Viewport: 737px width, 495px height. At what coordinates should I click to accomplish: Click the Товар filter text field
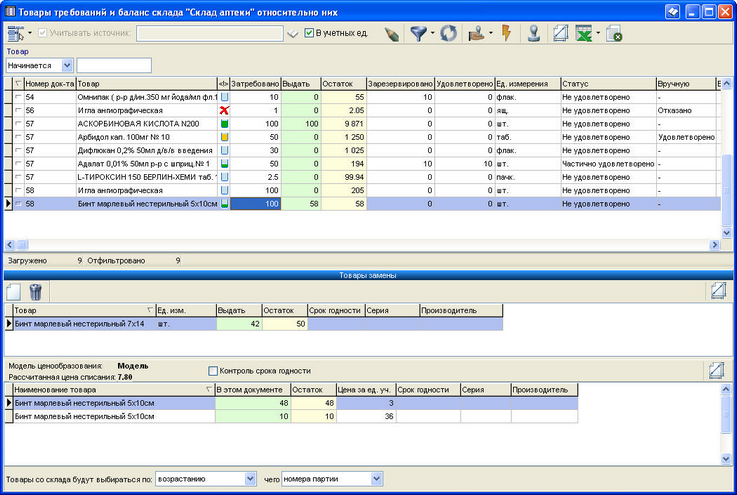(x=114, y=65)
